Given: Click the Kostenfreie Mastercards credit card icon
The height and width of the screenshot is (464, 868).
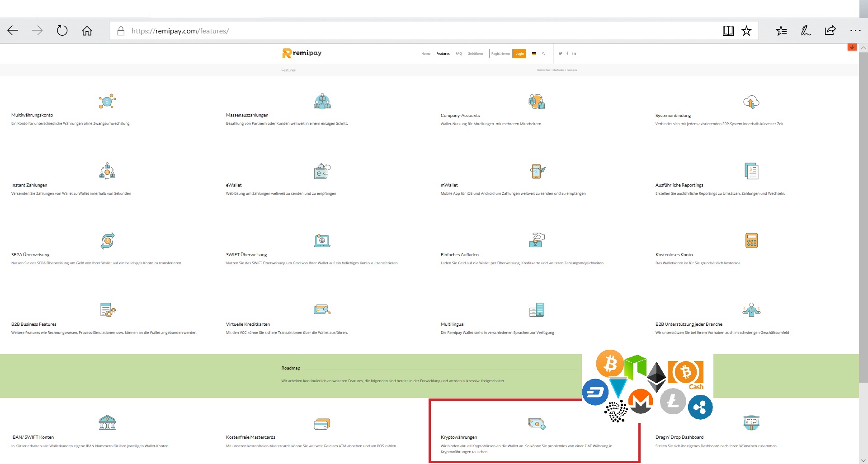Looking at the screenshot, I should pyautogui.click(x=321, y=423).
